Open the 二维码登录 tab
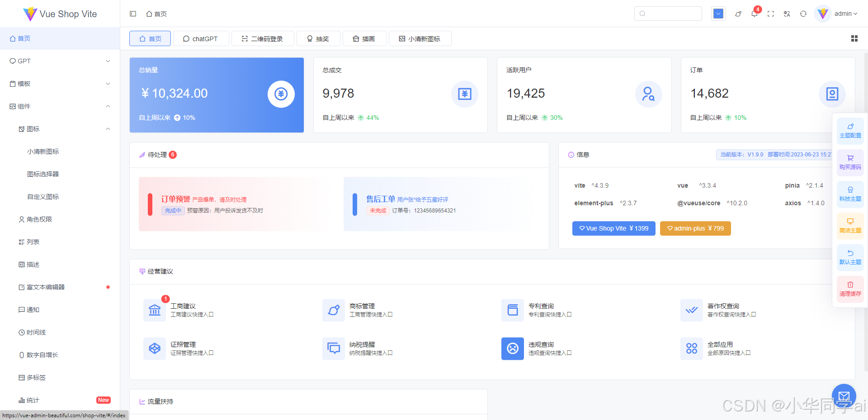This screenshot has width=868, height=420. pyautogui.click(x=262, y=38)
